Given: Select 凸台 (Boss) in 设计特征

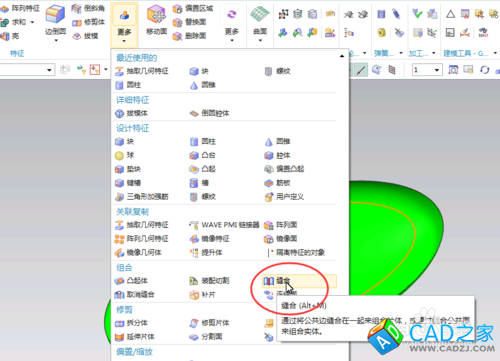Looking at the screenshot, I should point(203,155).
